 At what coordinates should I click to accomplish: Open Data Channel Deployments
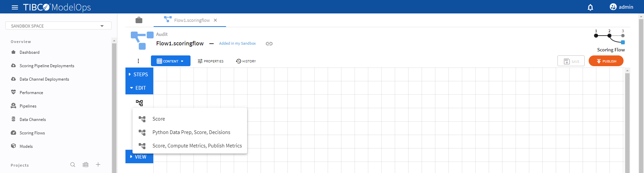(x=44, y=79)
